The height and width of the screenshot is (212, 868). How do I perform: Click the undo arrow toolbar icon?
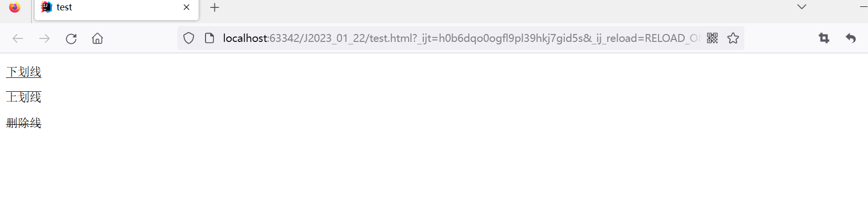coord(851,38)
